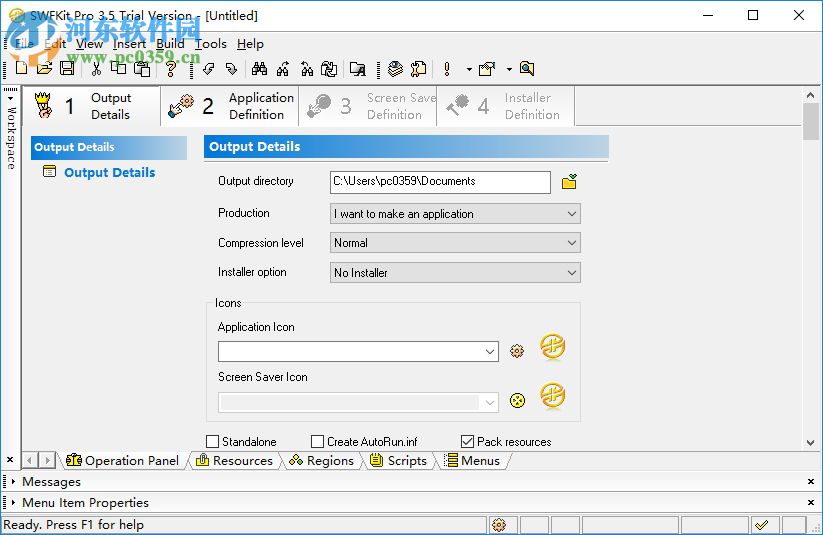
Task: Open the Build menu
Action: [x=170, y=44]
